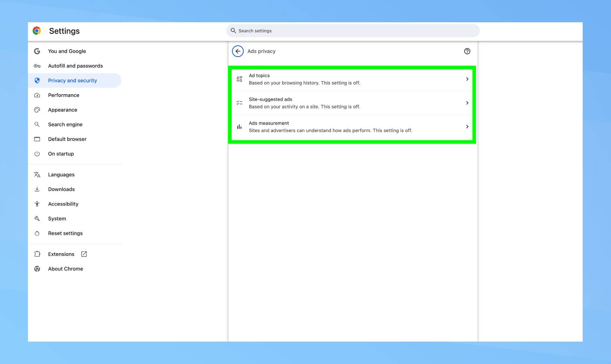611x364 pixels.
Task: Click About Chrome at the bottom
Action: click(66, 269)
